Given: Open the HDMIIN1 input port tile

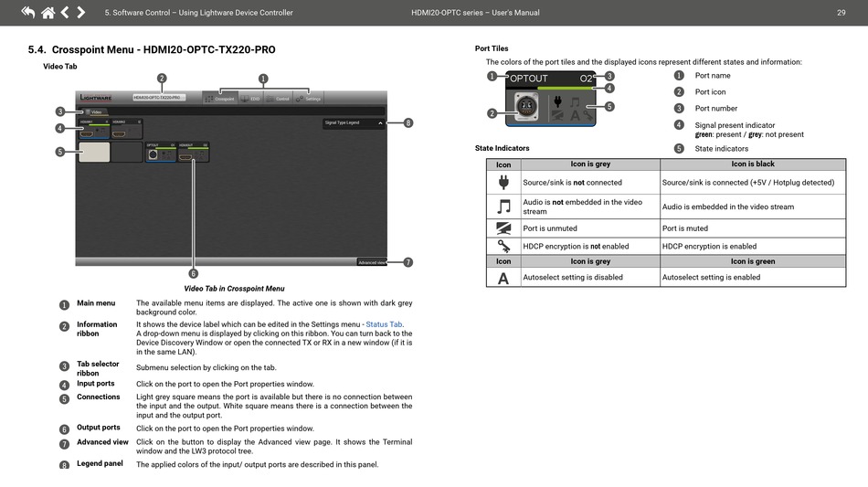Looking at the screenshot, I should tap(94, 128).
